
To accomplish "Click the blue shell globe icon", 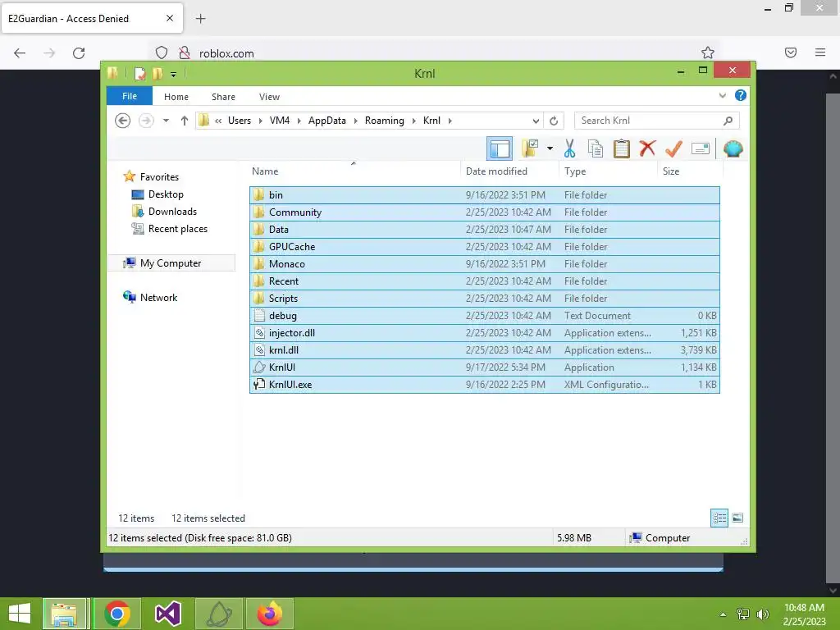I will pos(733,148).
